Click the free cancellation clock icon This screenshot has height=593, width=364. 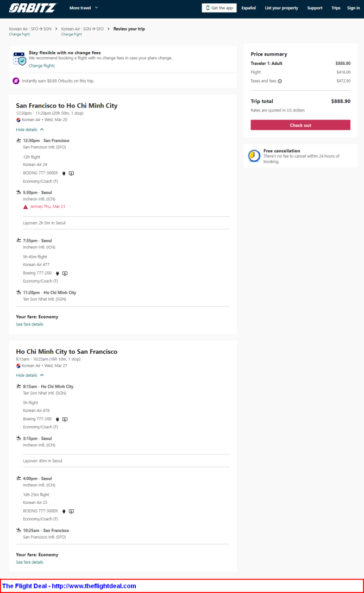click(254, 156)
